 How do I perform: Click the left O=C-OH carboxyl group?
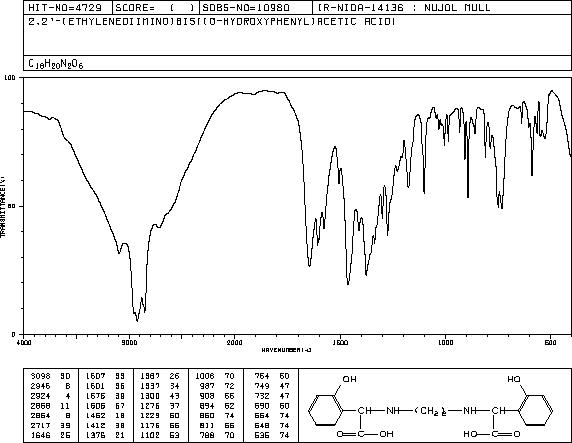coord(364,434)
